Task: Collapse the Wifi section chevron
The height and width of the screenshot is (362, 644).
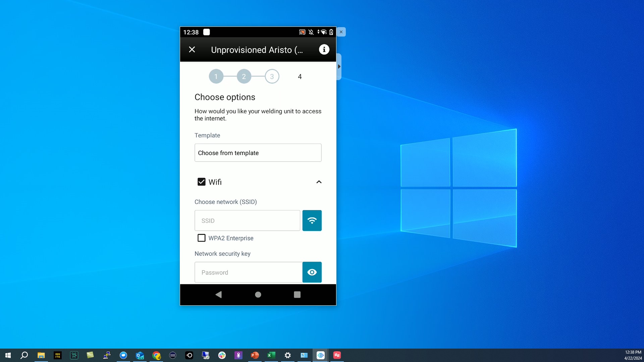Action: 319,182
